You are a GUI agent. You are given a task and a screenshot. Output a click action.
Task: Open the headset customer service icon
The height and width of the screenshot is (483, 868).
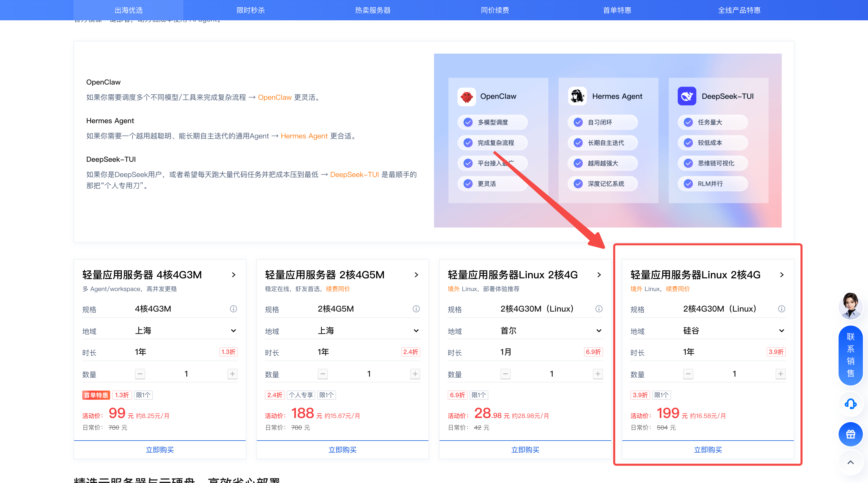850,404
